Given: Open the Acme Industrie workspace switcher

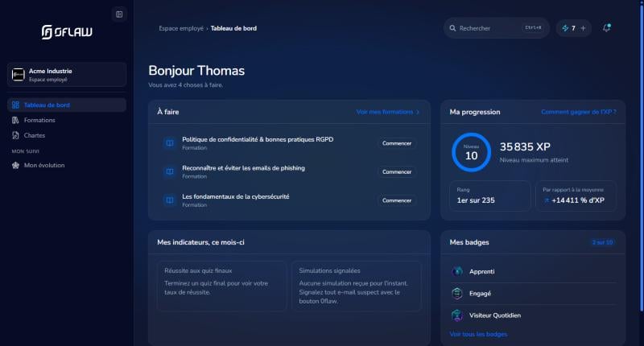Looking at the screenshot, I should 67,75.
